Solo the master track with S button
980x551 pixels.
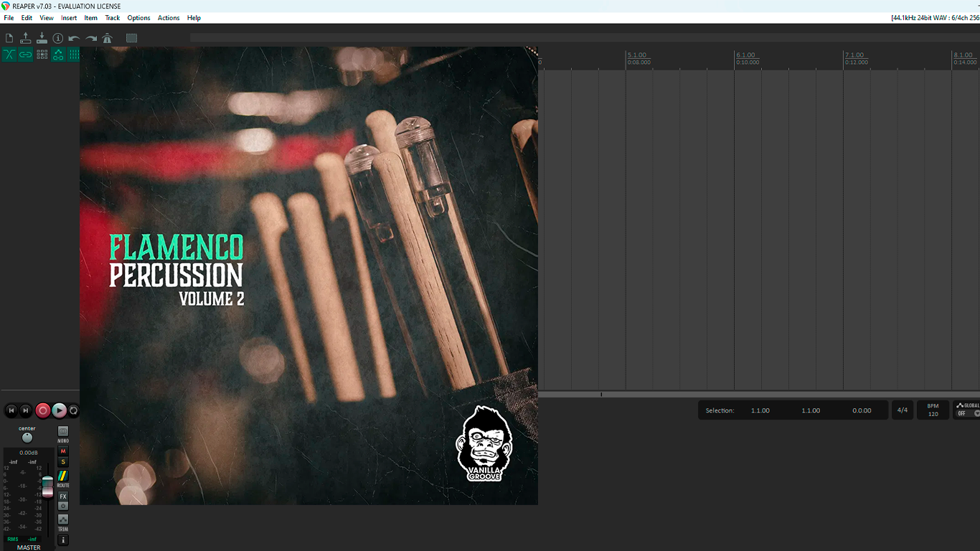pyautogui.click(x=63, y=462)
